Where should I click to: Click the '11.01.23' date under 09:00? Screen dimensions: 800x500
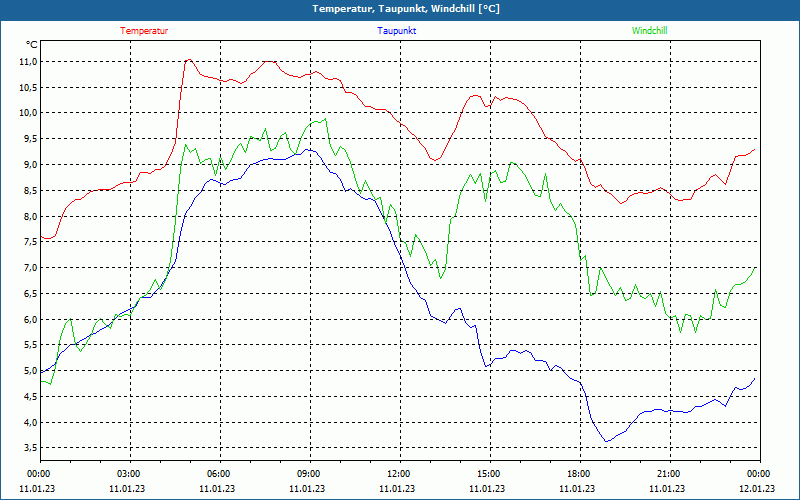click(307, 488)
